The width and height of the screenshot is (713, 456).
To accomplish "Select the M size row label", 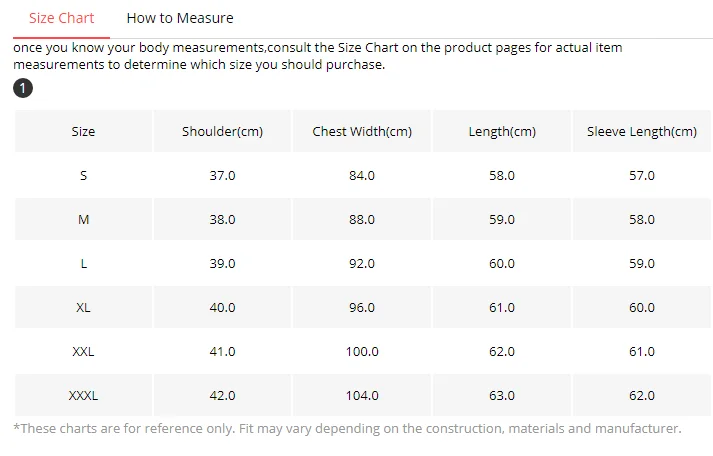I will point(83,219).
